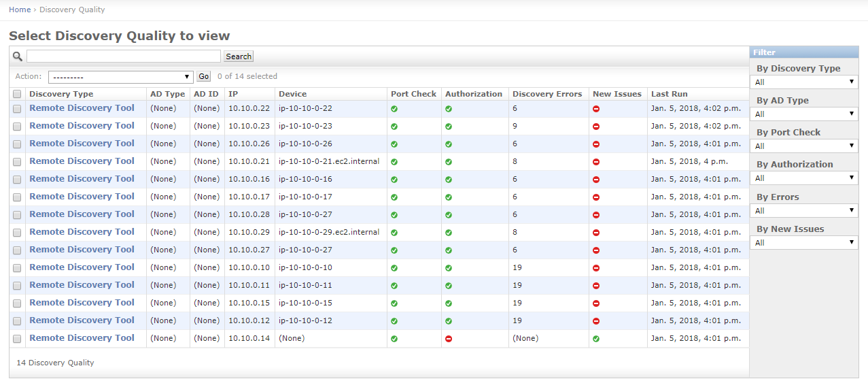
Task: Open By Discovery Type filter dropdown
Action: pyautogui.click(x=804, y=82)
